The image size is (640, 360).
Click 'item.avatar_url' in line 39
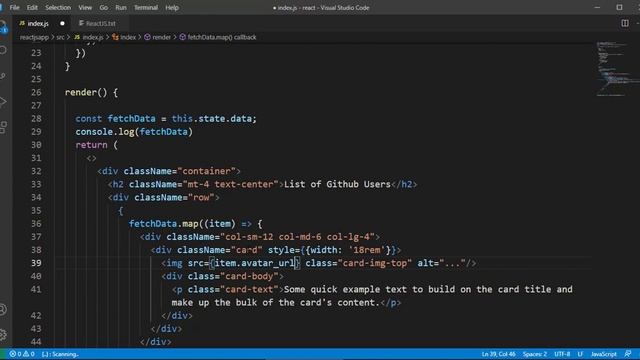(x=255, y=263)
